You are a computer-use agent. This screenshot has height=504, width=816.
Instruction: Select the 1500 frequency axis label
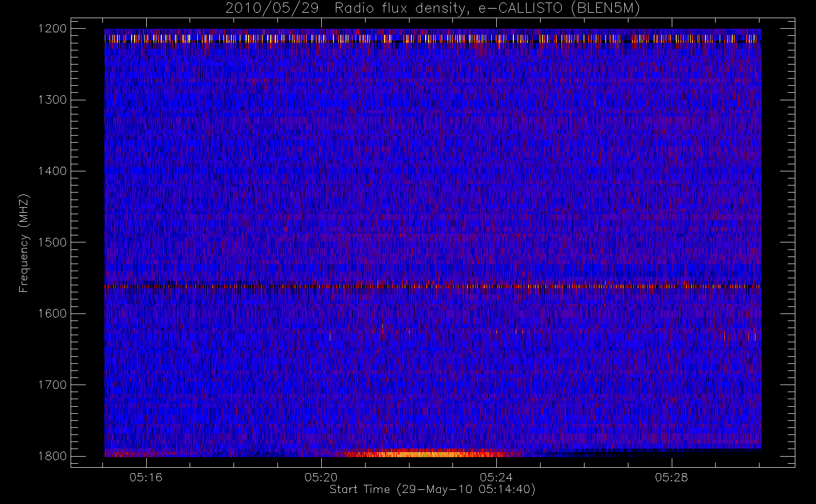52,242
